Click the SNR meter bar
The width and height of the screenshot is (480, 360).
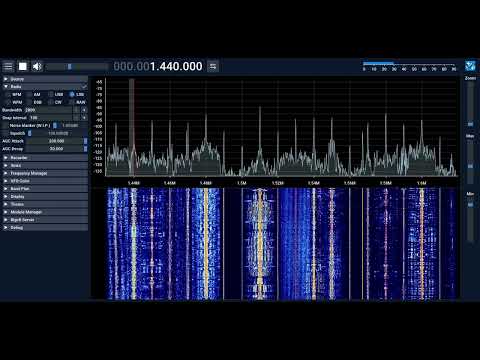(409, 66)
